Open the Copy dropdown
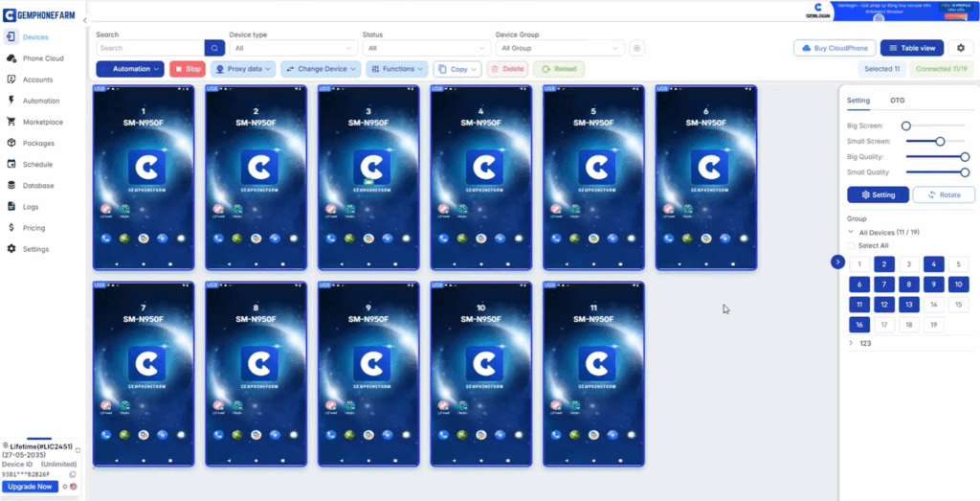Viewport: 980px width, 501px height. click(457, 69)
